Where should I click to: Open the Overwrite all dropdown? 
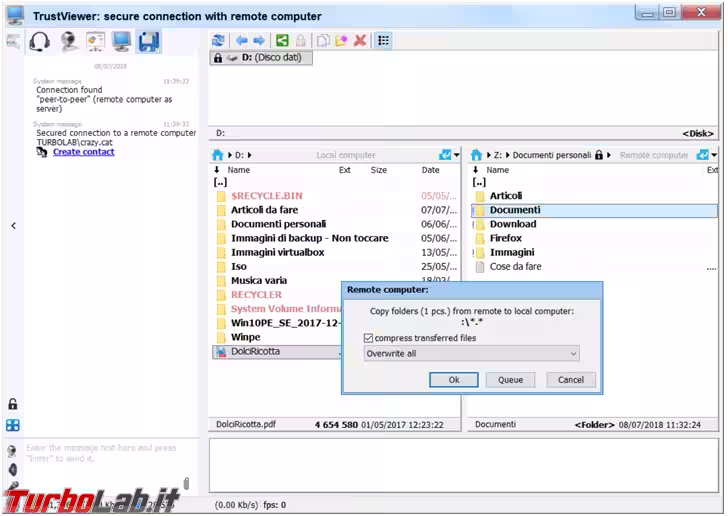coord(471,354)
